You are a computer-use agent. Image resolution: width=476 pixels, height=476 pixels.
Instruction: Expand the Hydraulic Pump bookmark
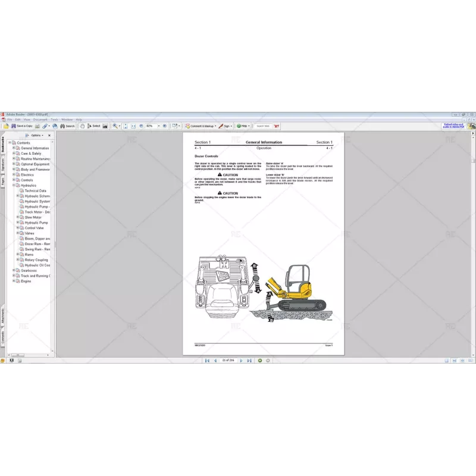pyautogui.click(x=18, y=221)
